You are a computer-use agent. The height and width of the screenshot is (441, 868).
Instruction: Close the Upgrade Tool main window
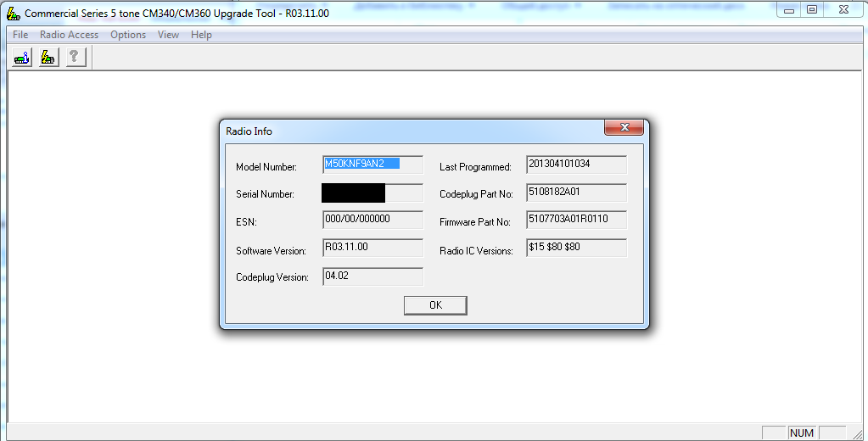pos(843,10)
